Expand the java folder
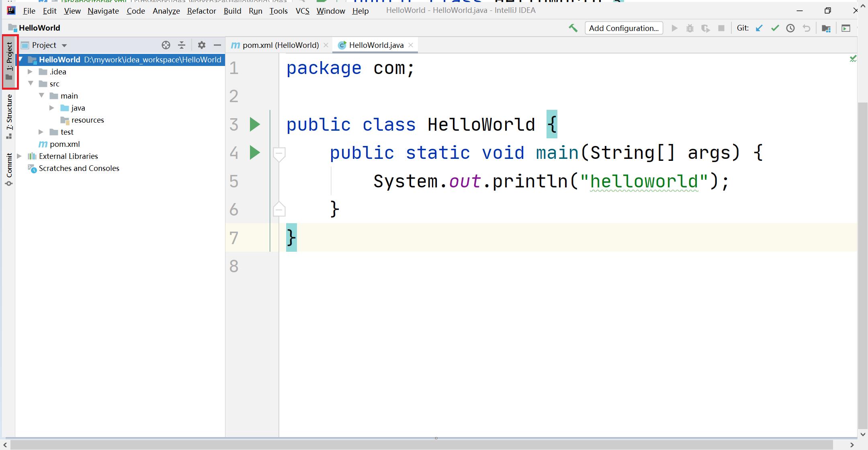 (52, 108)
